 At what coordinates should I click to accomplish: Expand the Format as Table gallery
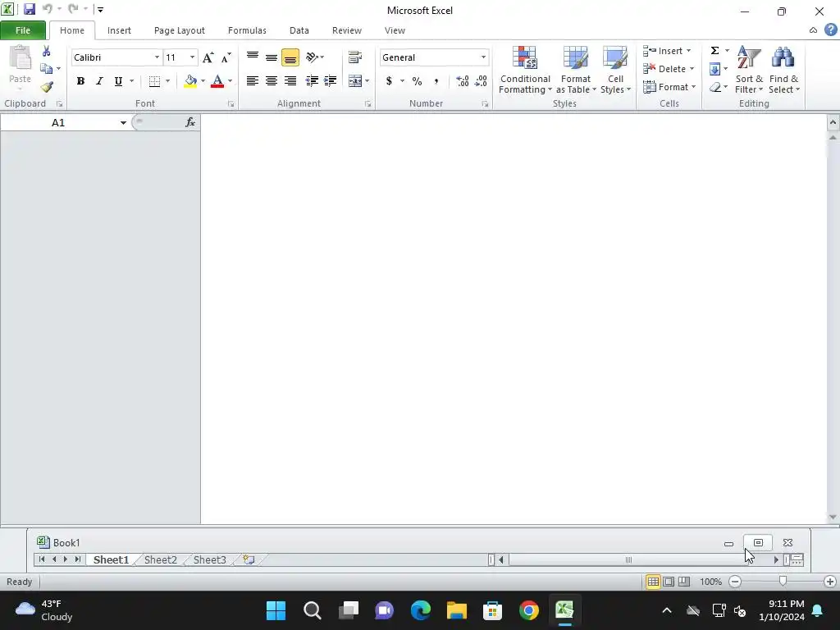pos(576,71)
